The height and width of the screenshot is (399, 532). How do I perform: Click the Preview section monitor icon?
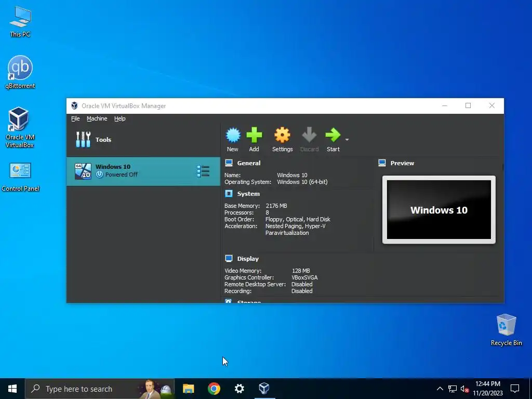click(382, 163)
